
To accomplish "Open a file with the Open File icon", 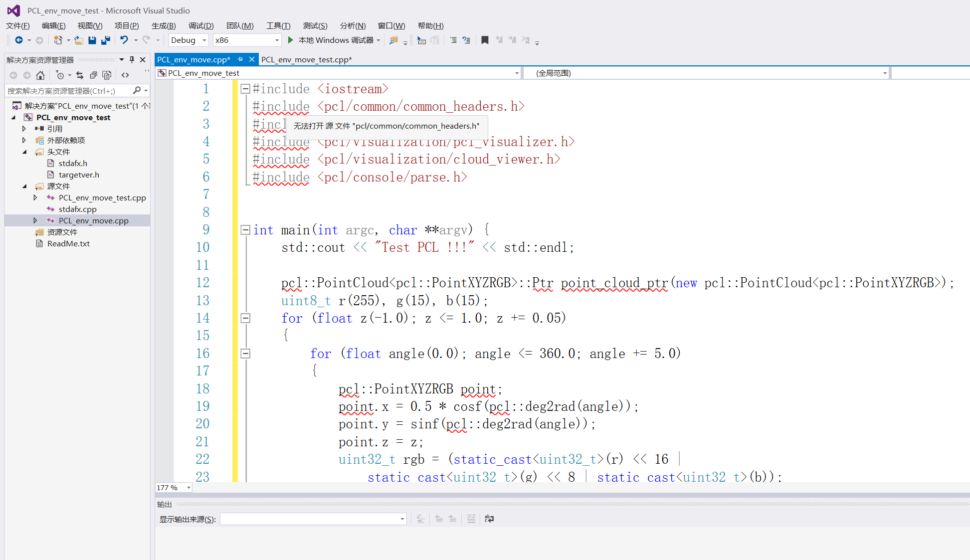I will [x=78, y=40].
